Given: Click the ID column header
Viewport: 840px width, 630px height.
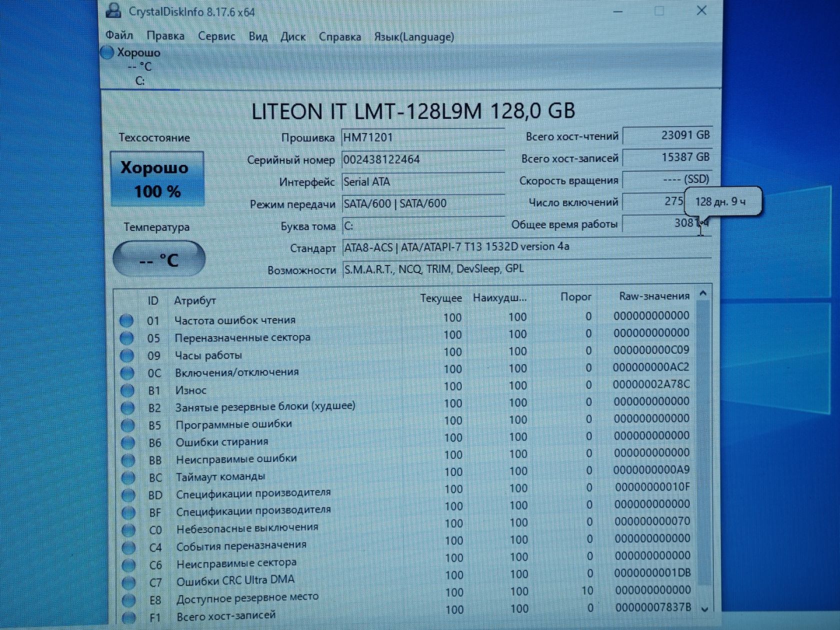Looking at the screenshot, I should pyautogui.click(x=153, y=300).
